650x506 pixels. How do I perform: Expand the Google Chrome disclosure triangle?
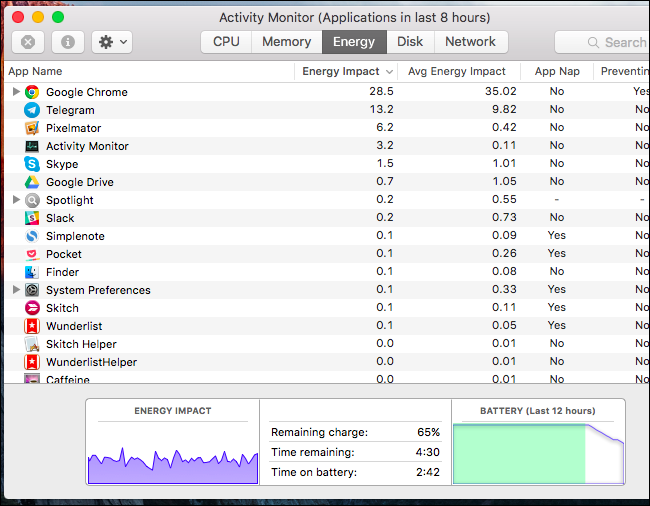(x=16, y=92)
